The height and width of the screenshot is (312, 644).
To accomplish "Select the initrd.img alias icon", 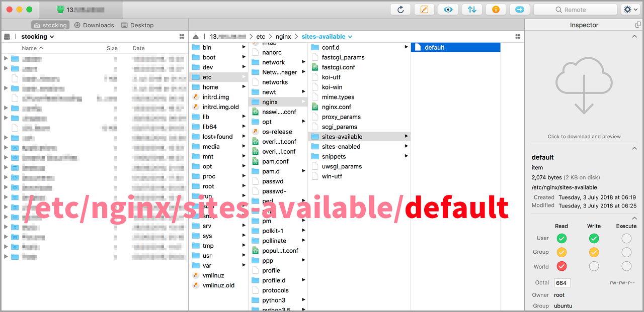I will pos(196,97).
